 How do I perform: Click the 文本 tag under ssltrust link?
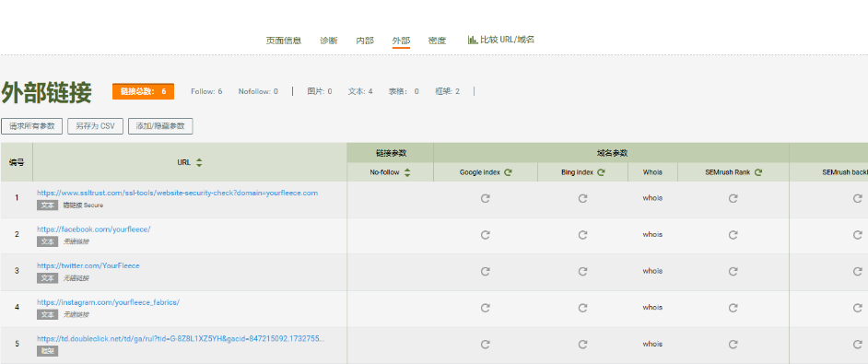click(48, 205)
